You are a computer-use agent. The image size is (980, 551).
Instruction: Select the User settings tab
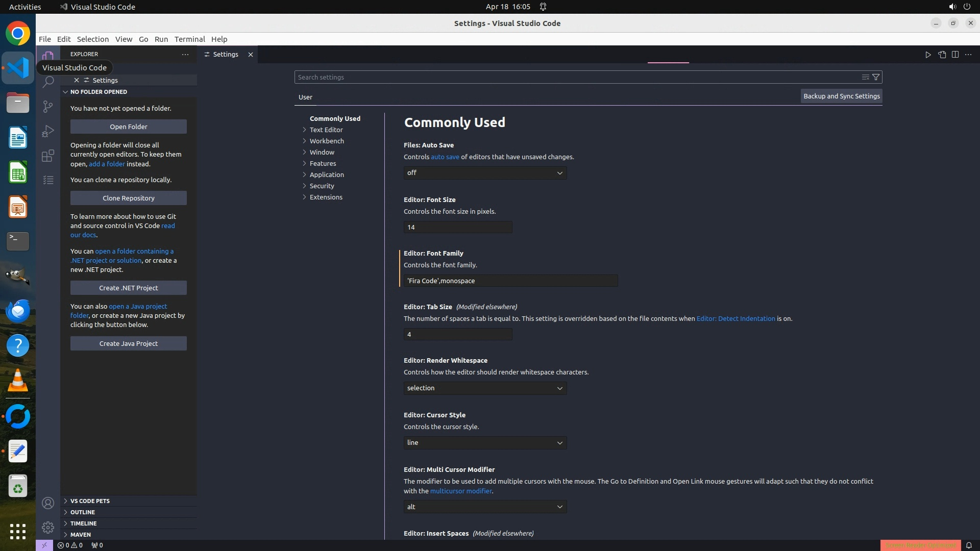tap(305, 97)
